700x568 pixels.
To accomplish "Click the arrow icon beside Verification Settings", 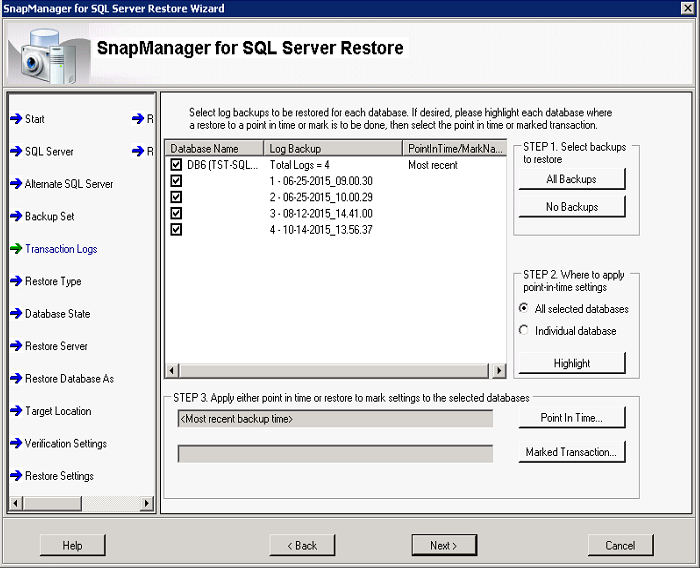I will tap(16, 444).
